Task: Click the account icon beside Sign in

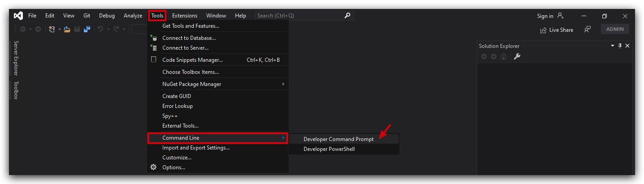Action: coord(561,16)
